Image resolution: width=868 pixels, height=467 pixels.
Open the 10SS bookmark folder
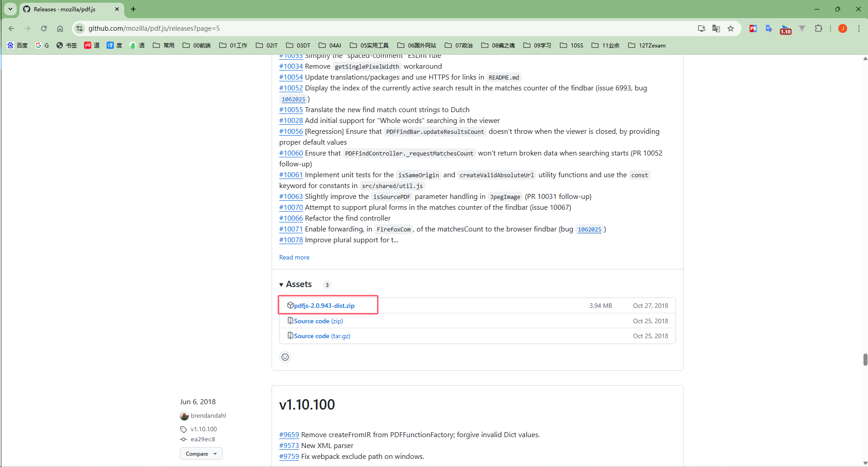[572, 45]
